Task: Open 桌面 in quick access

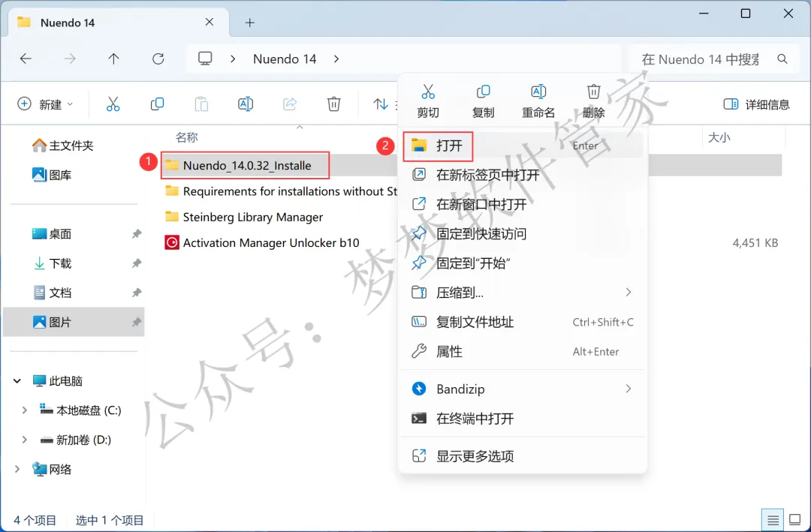Action: coord(52,233)
